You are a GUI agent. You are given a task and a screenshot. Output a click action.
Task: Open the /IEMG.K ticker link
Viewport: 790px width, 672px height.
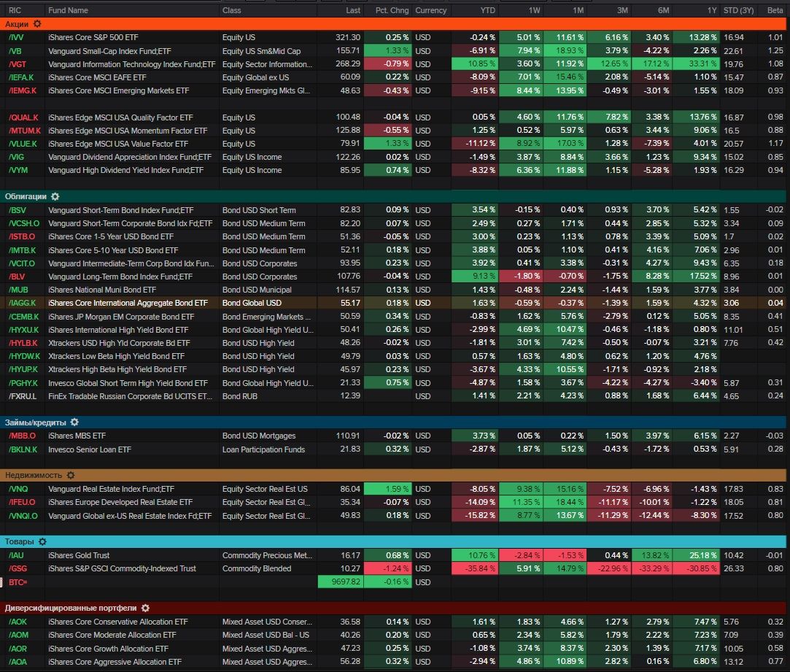tap(23, 90)
